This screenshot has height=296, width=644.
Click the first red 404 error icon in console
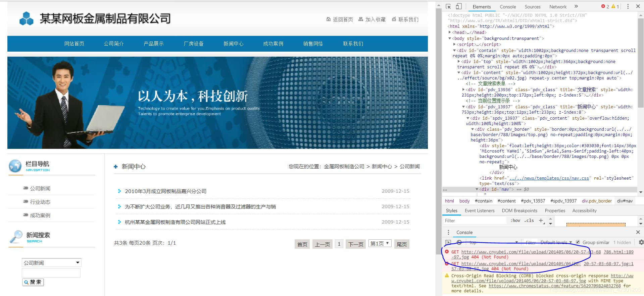point(447,252)
